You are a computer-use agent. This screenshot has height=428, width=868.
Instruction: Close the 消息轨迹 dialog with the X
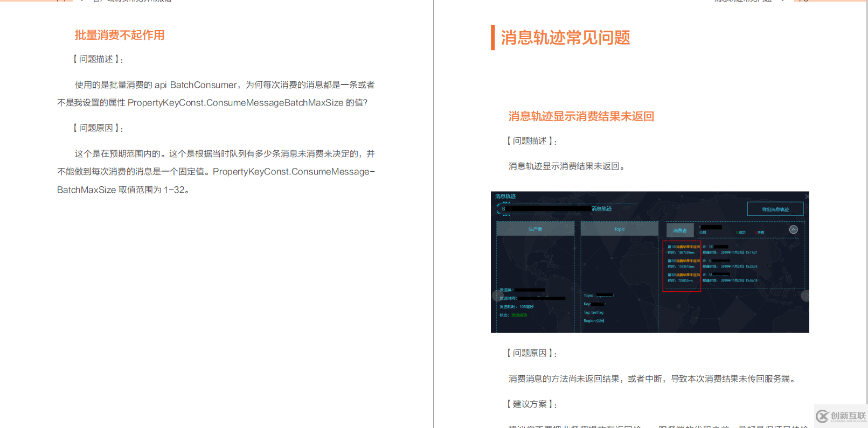(806, 197)
